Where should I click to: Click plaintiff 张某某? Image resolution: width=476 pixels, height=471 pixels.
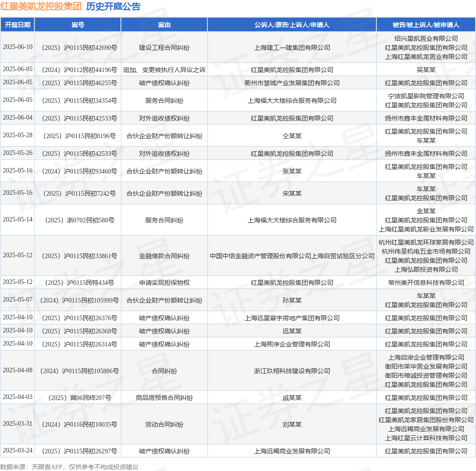[292, 171]
